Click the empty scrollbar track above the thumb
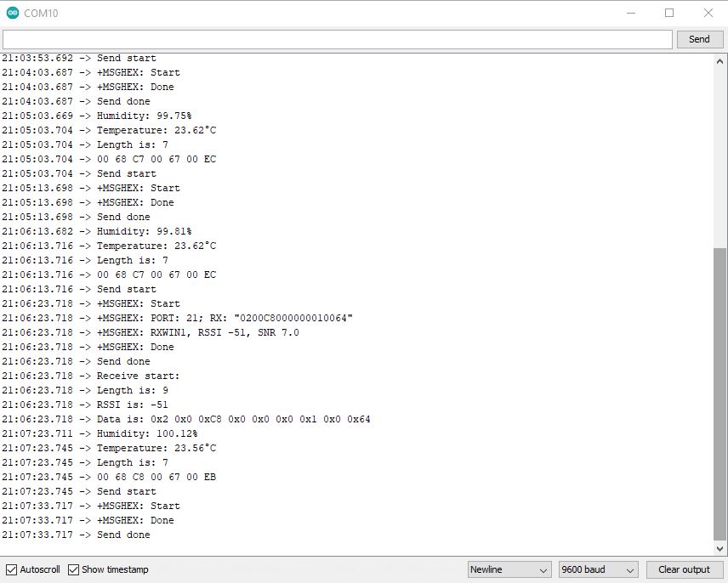 coord(720,153)
